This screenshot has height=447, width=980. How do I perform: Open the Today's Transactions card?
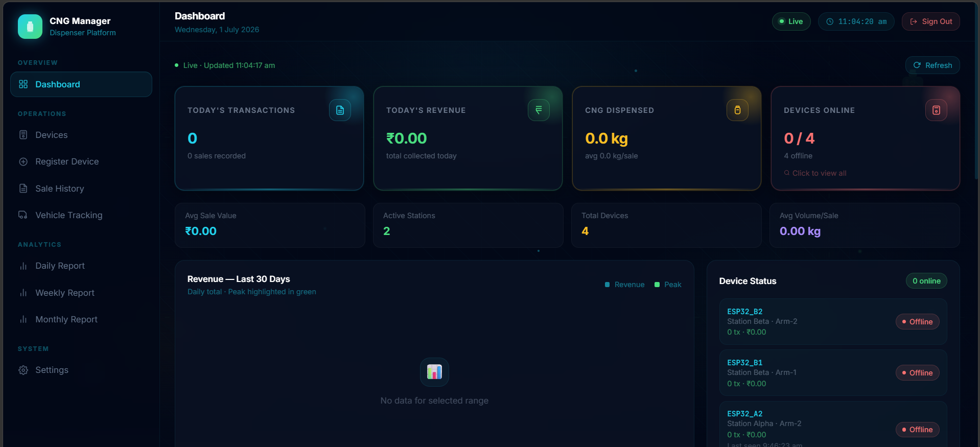pyautogui.click(x=269, y=138)
